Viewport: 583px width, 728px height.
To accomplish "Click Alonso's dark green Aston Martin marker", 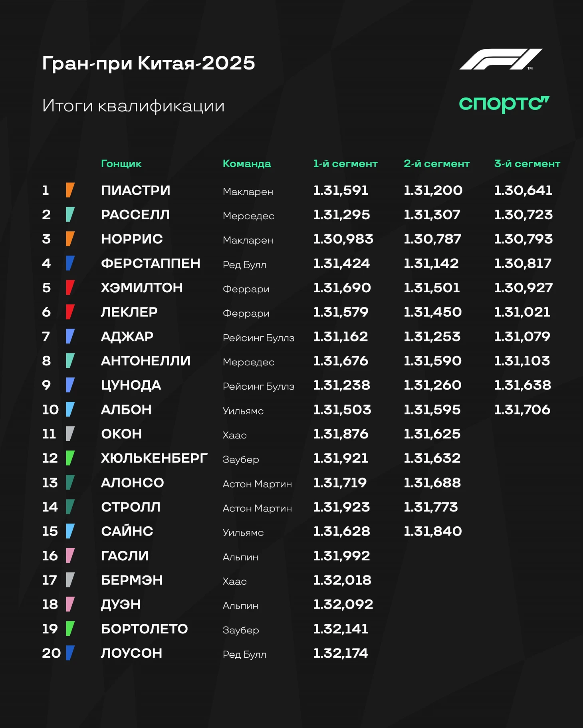I will 70,482.
